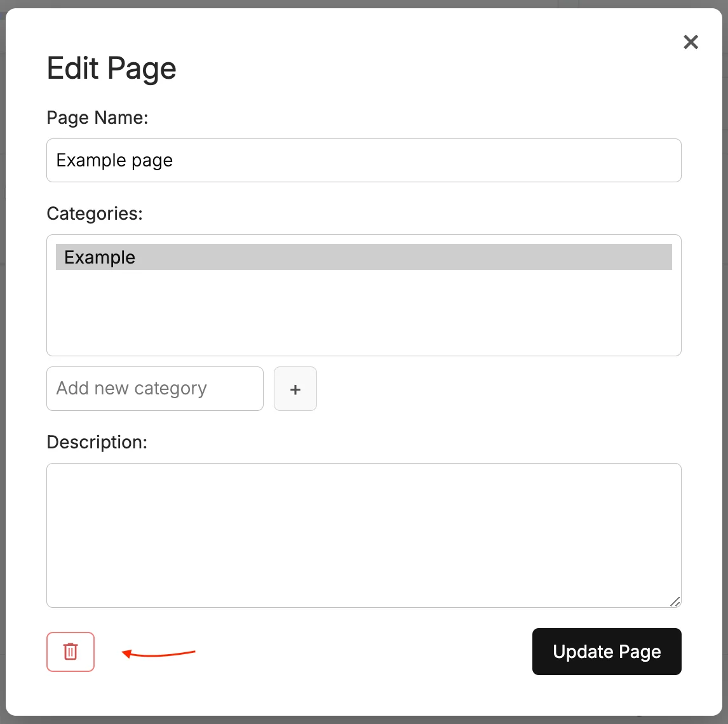Click the Description label

[97, 442]
